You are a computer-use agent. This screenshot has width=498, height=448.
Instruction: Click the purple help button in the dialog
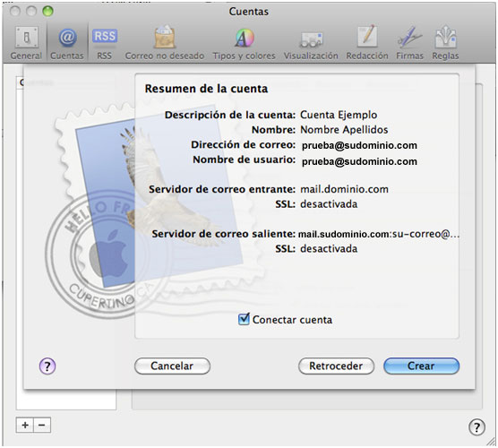47,366
